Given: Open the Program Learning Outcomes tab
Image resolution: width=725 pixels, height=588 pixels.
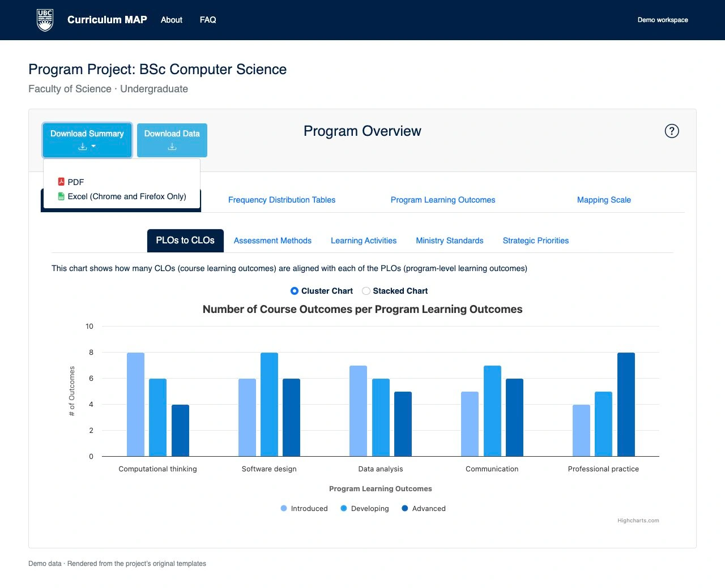Looking at the screenshot, I should [x=443, y=200].
